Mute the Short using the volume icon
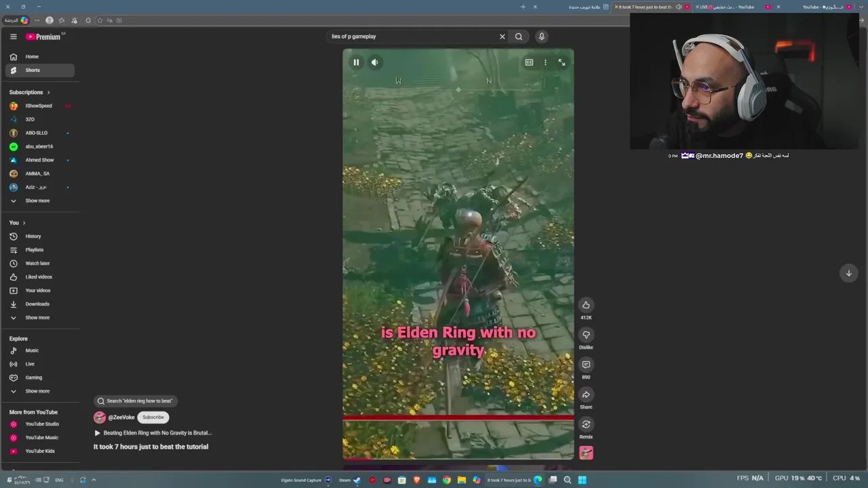 point(375,62)
